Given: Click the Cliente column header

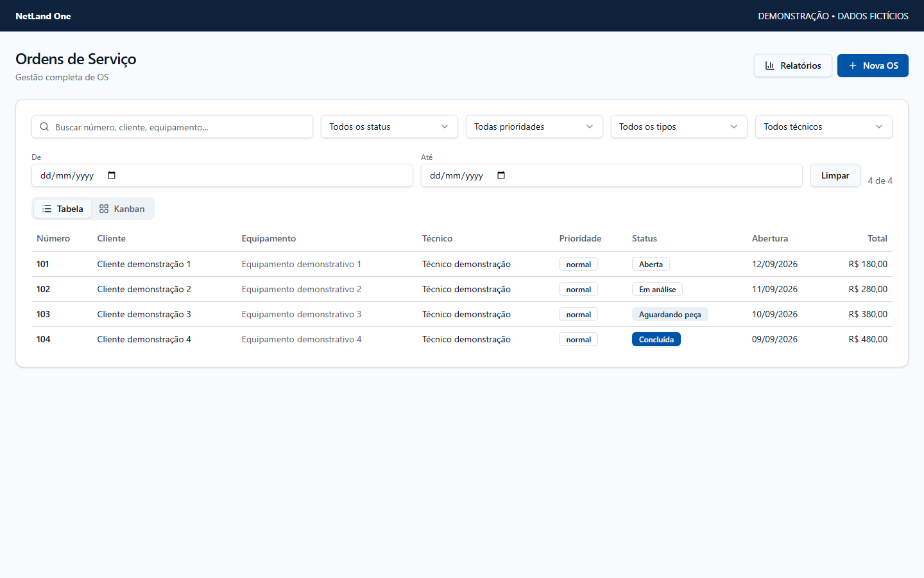Looking at the screenshot, I should 112,238.
